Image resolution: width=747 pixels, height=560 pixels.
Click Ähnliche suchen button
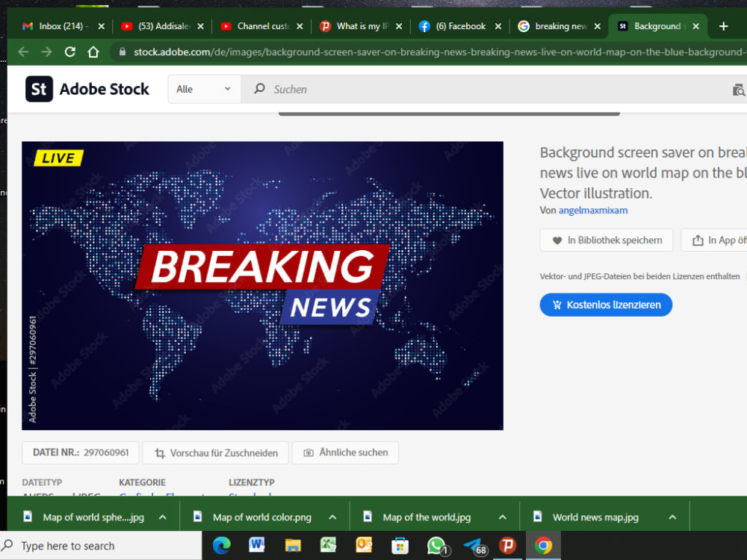click(x=345, y=452)
